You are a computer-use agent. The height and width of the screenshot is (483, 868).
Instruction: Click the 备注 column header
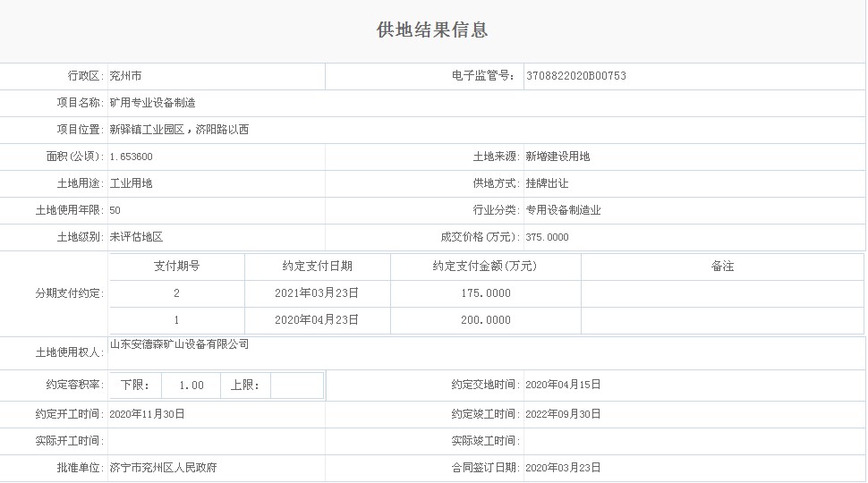click(722, 267)
